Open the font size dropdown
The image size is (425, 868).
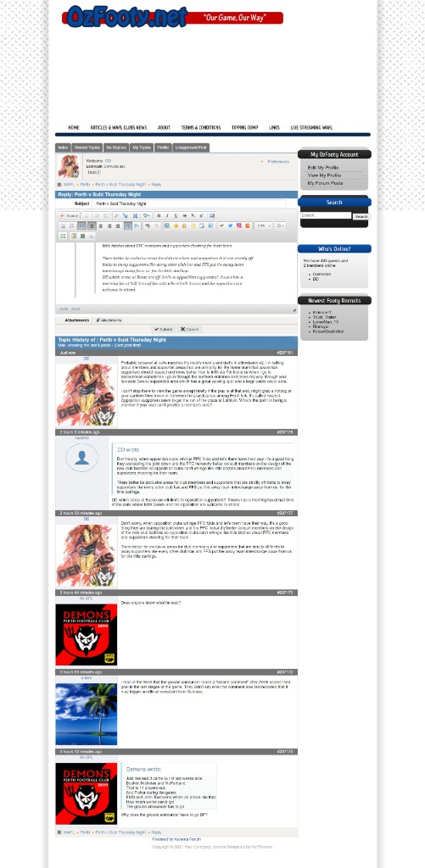[264, 225]
